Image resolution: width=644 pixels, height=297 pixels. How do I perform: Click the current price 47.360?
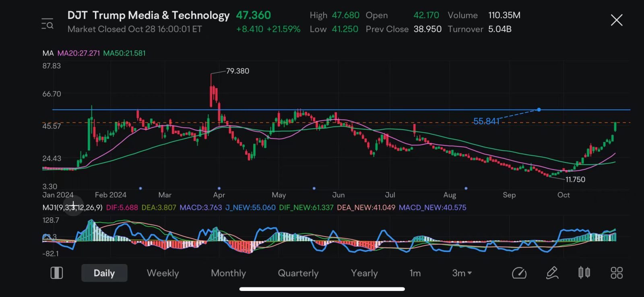[x=253, y=15]
